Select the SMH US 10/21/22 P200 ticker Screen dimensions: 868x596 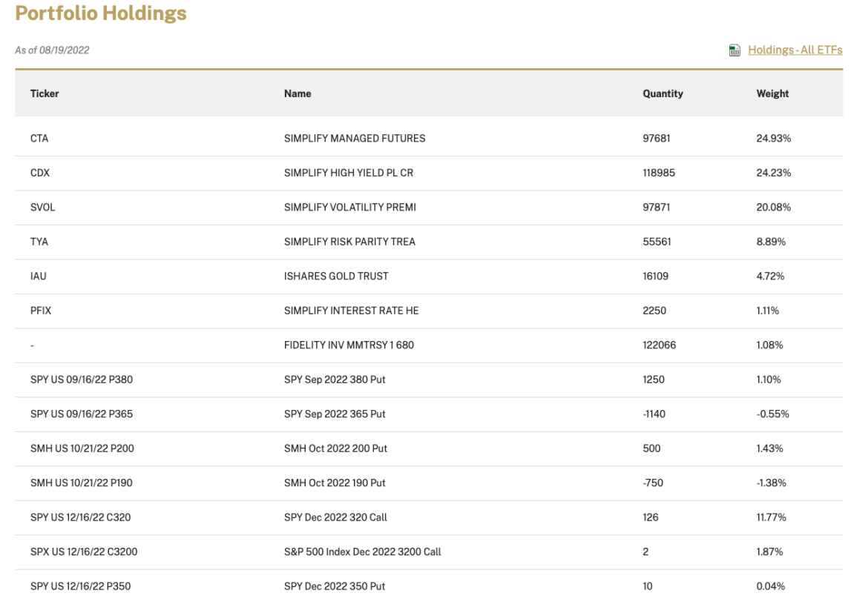coord(82,448)
